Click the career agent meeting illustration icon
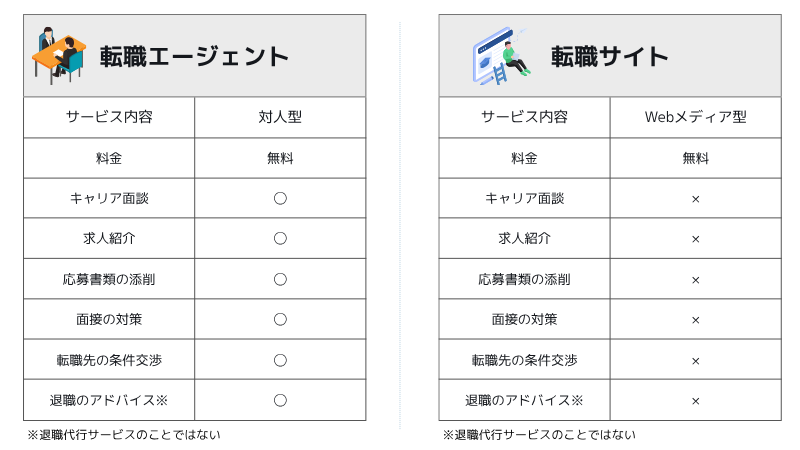The image size is (800, 450). coord(59,56)
